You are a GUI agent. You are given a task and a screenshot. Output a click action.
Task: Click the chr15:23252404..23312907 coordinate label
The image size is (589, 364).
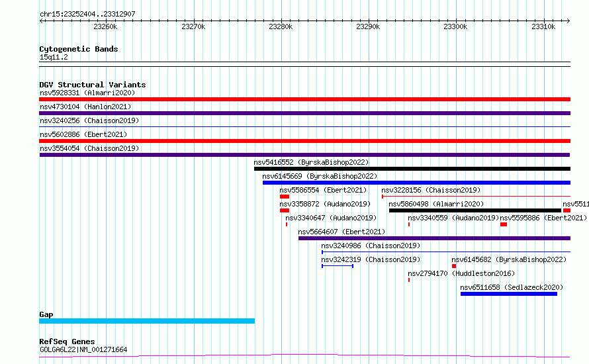[87, 14]
